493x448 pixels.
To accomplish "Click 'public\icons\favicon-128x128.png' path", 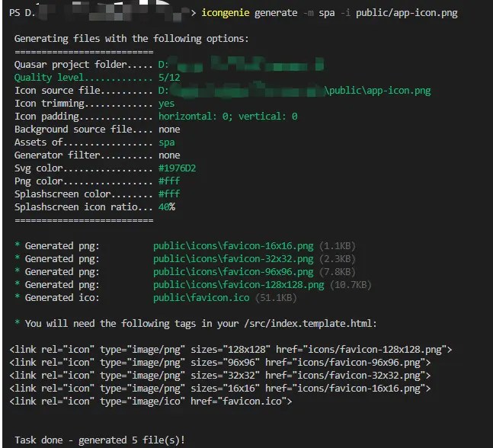I will click(238, 285).
